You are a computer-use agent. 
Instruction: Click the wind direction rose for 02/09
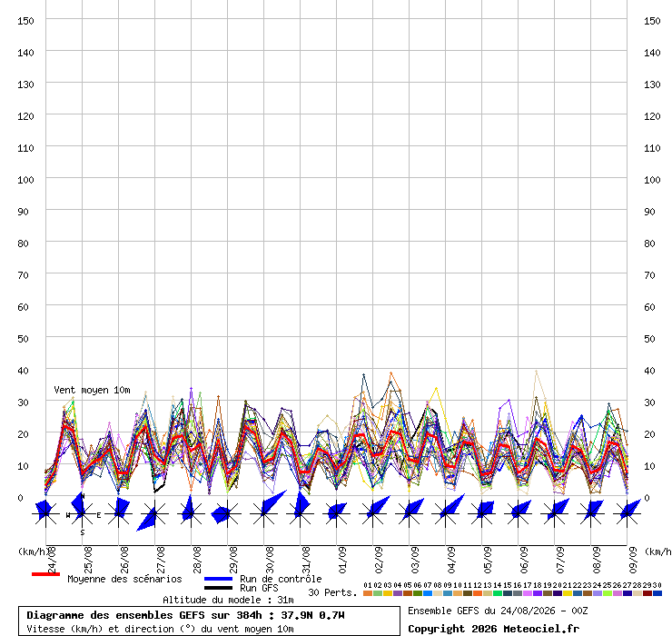373,512
